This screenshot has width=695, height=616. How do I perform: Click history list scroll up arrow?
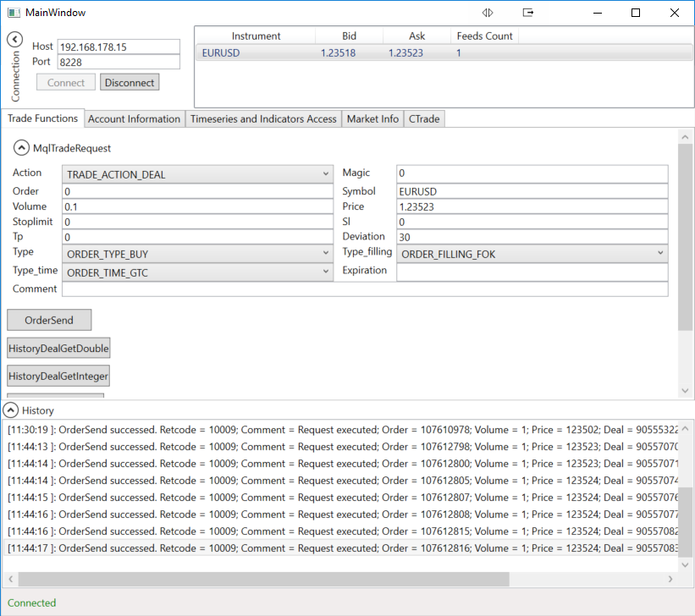point(685,428)
